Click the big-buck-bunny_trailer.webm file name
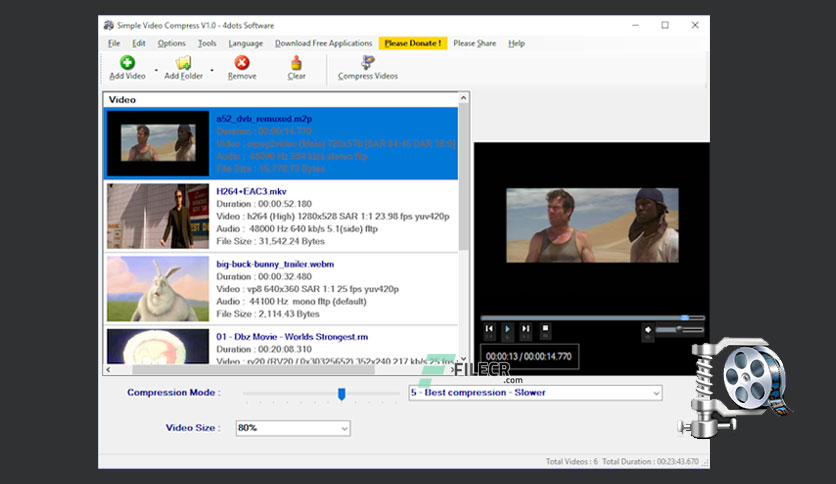The width and height of the screenshot is (836, 484). [275, 264]
